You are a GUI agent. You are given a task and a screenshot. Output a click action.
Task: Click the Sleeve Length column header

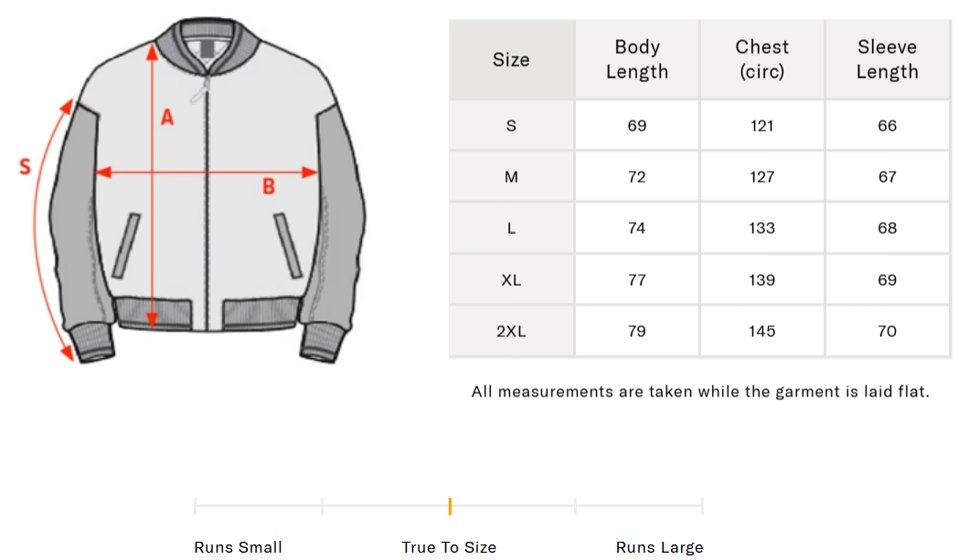[887, 59]
